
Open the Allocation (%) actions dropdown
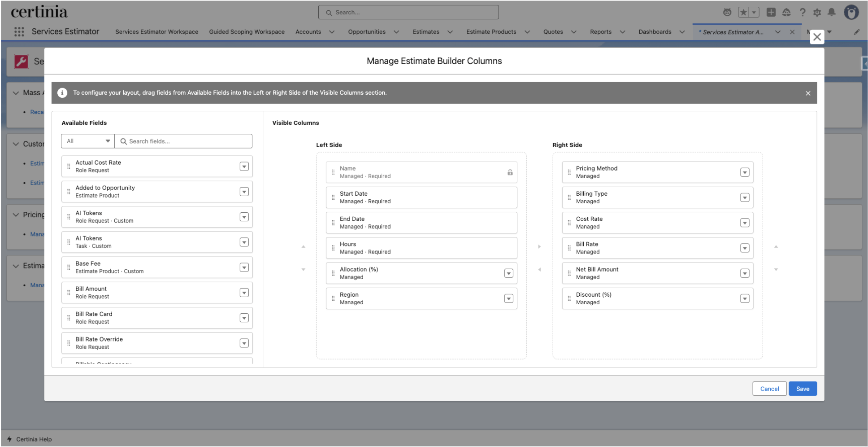point(508,273)
